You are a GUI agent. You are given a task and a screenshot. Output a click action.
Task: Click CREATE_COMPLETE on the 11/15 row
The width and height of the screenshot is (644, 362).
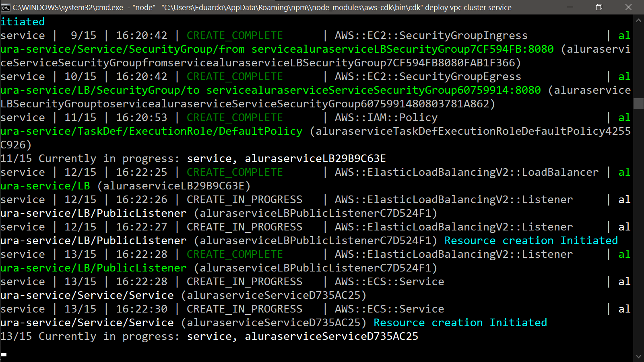[x=235, y=117]
